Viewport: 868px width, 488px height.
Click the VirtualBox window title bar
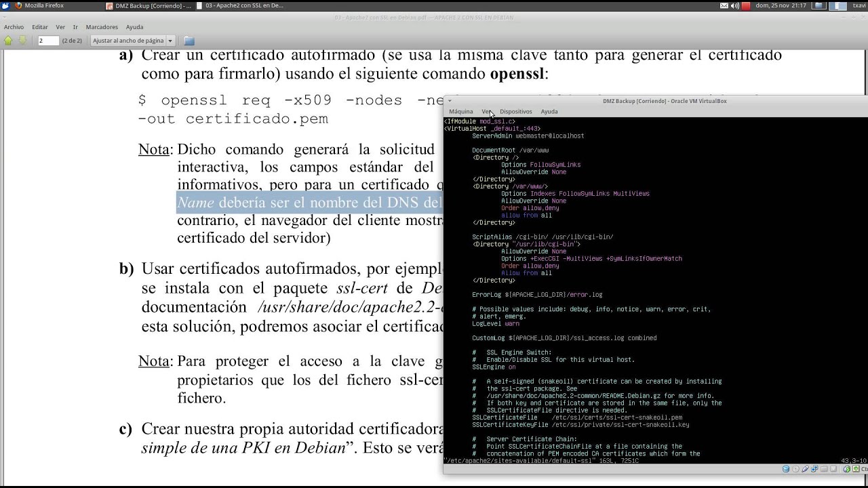coord(664,101)
